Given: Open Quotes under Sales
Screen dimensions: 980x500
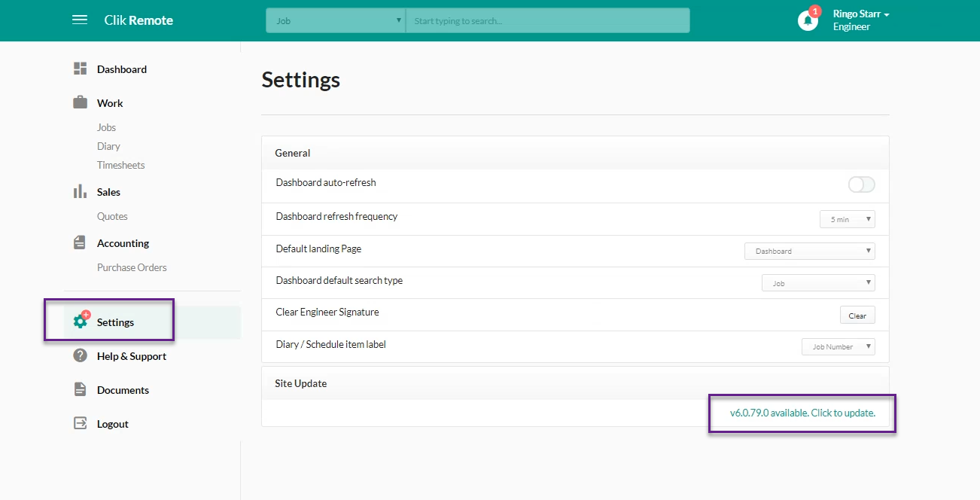Looking at the screenshot, I should 112,216.
